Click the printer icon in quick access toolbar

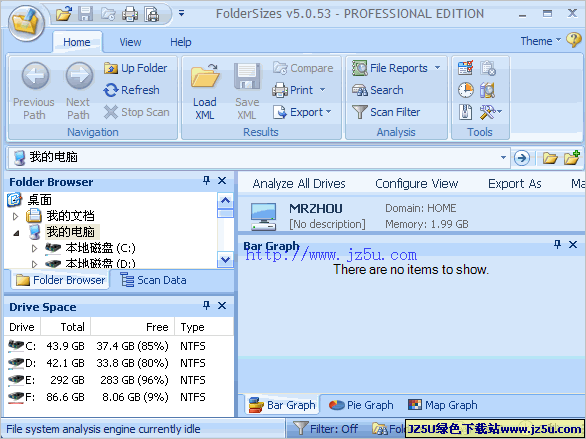click(130, 15)
